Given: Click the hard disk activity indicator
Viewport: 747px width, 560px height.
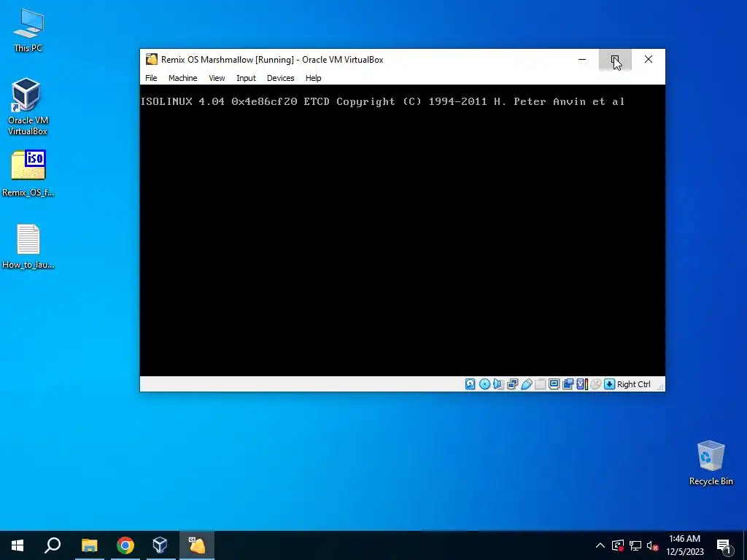Looking at the screenshot, I should pos(471,384).
